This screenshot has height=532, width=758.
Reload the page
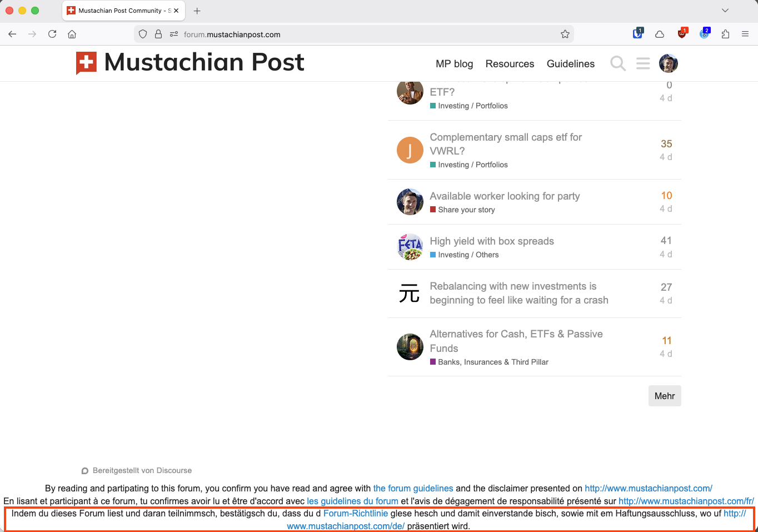[x=52, y=34]
